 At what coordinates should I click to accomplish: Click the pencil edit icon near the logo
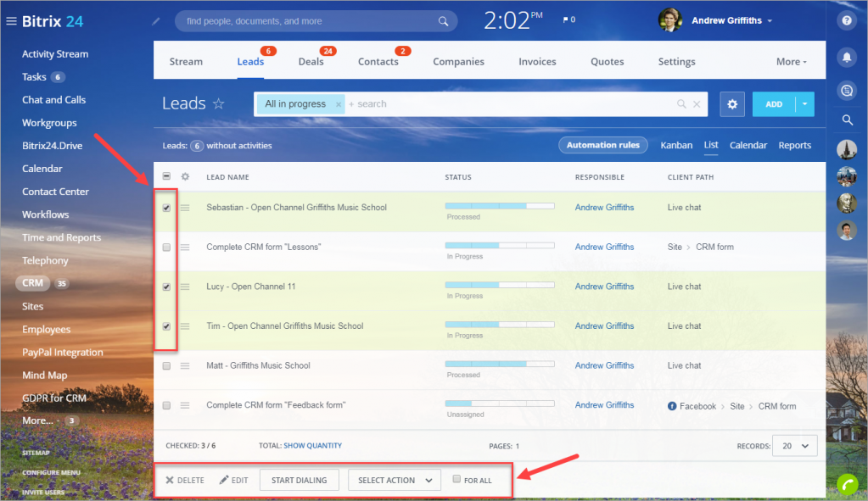coord(156,21)
